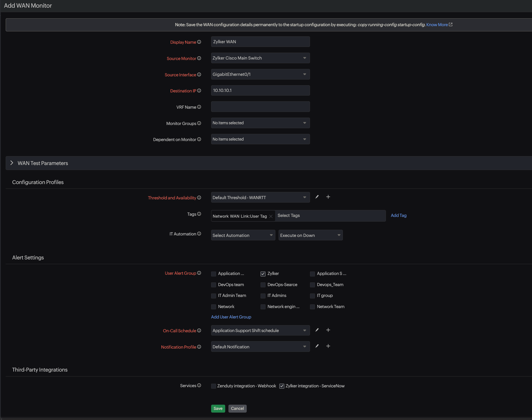Screen dimensions: 532x420
Task: Click the info icon beside Source Monitor
Action: tap(199, 58)
